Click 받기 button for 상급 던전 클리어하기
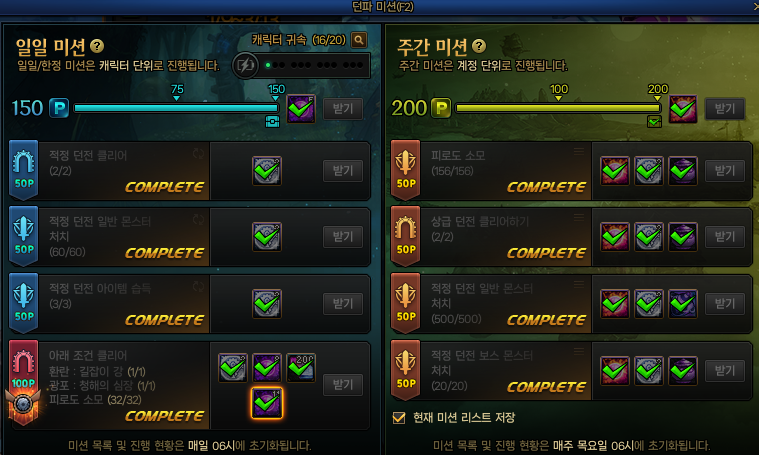This screenshot has width=759, height=455. tap(725, 237)
